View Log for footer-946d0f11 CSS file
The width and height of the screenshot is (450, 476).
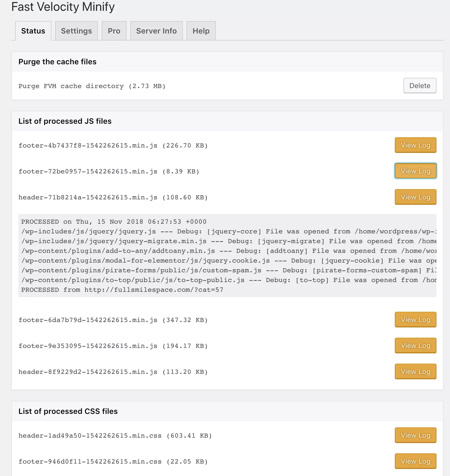(x=415, y=461)
